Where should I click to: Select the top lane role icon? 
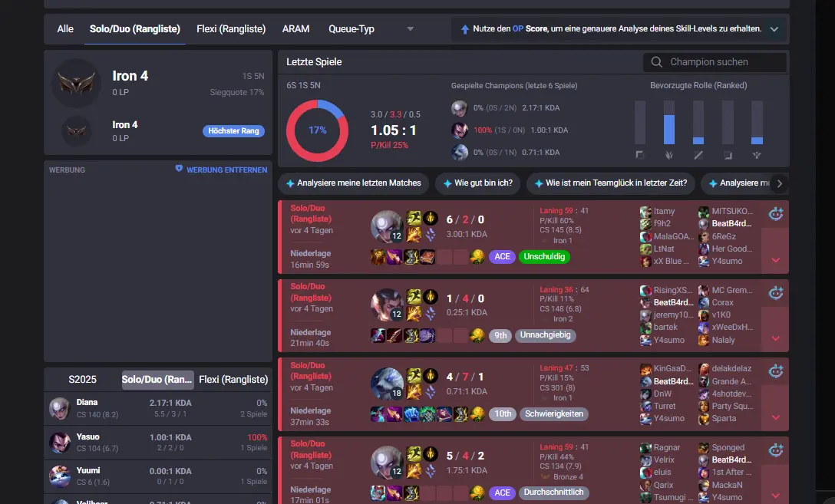pos(640,155)
